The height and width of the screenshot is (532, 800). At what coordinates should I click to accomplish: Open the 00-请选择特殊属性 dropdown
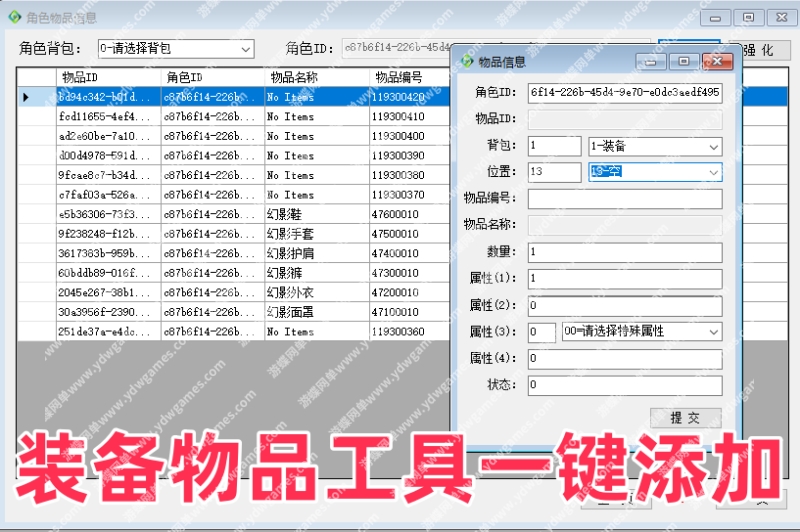coord(642,332)
